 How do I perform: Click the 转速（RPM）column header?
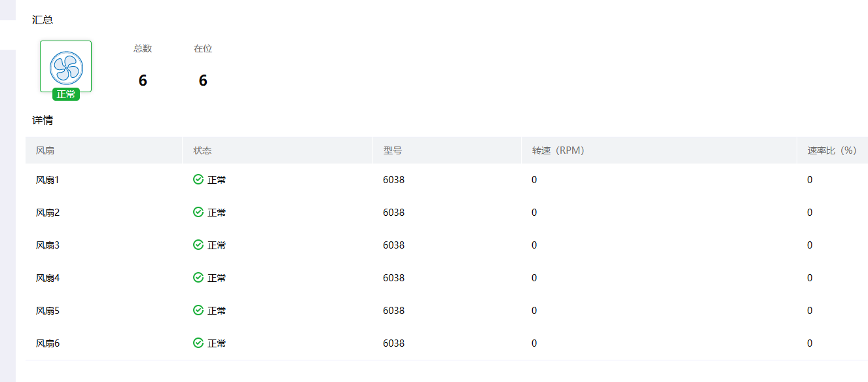click(558, 150)
